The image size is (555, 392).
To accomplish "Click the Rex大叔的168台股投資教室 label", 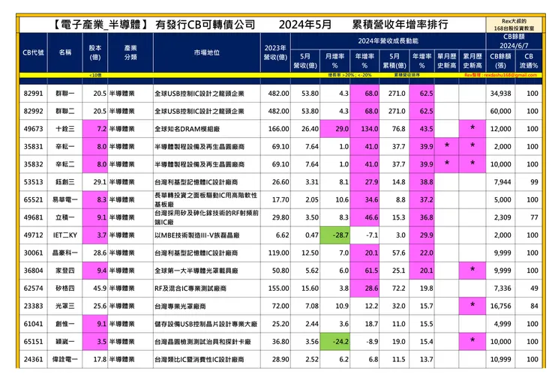I will tap(514, 25).
